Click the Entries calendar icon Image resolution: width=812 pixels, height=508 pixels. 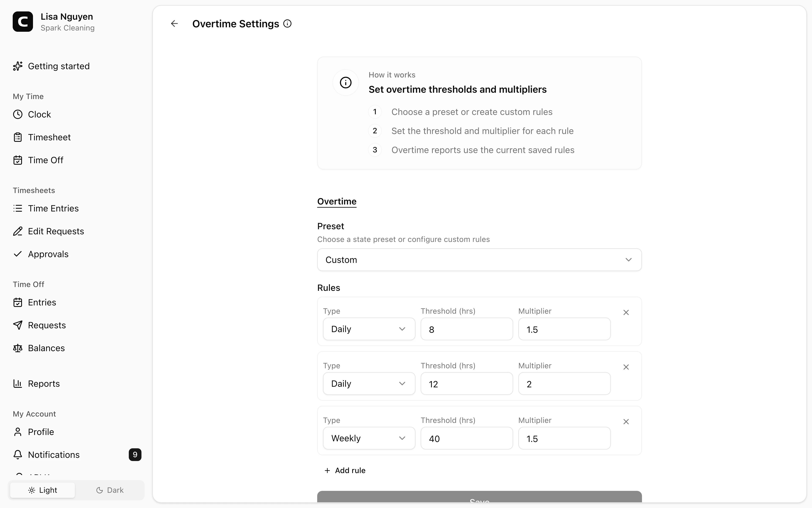(18, 302)
